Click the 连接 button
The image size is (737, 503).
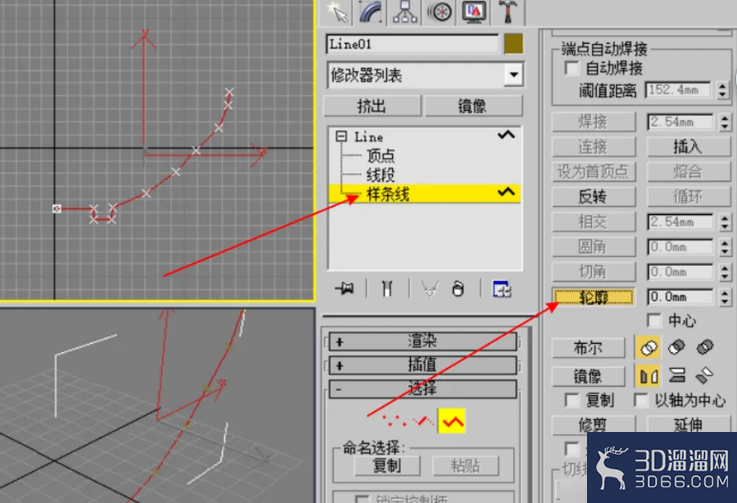(x=594, y=147)
